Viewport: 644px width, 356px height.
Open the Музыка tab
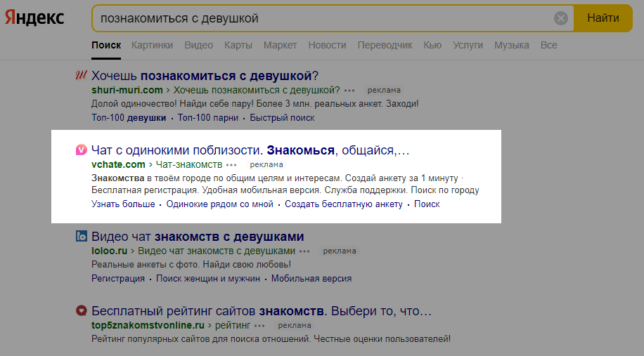[512, 45]
